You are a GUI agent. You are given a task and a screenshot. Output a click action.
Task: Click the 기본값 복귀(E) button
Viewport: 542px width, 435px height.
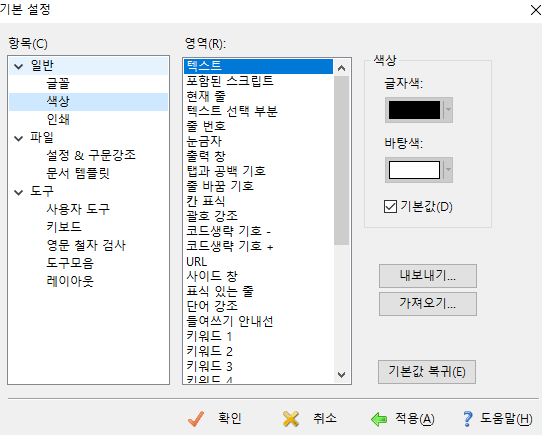click(x=427, y=372)
